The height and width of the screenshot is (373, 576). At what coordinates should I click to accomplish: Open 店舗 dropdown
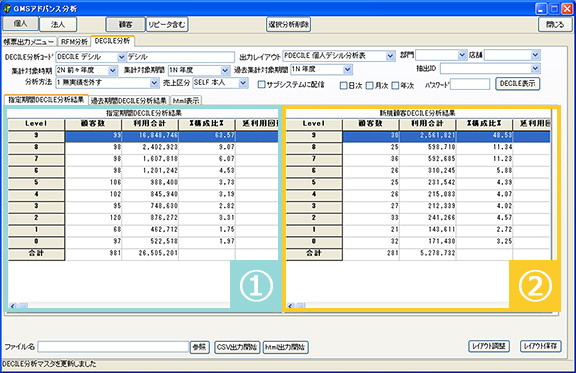pos(535,55)
